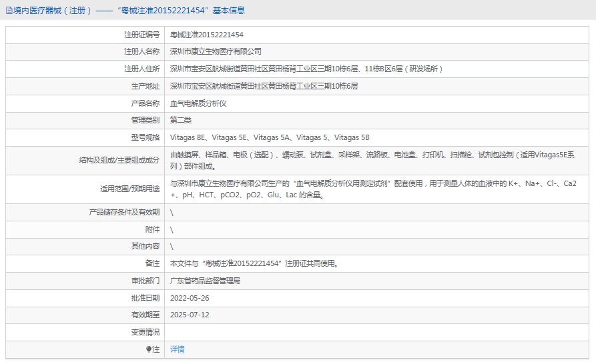Click the 其他内容 label

coord(145,247)
